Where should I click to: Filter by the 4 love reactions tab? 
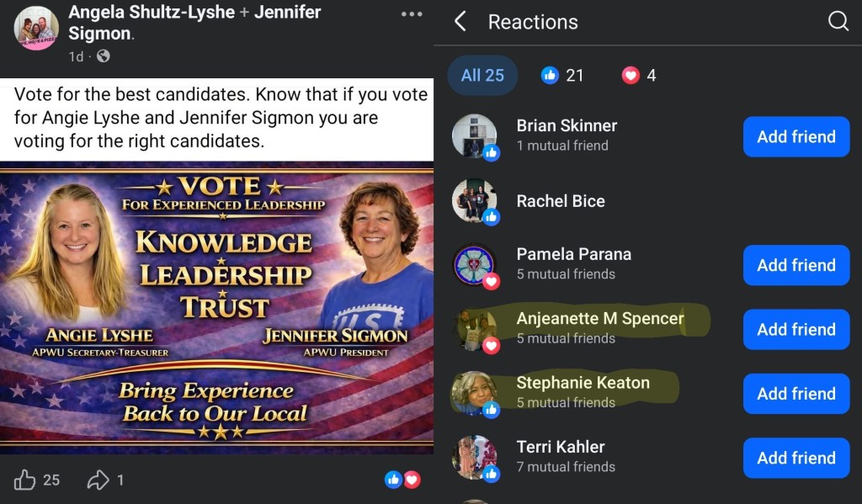(639, 75)
